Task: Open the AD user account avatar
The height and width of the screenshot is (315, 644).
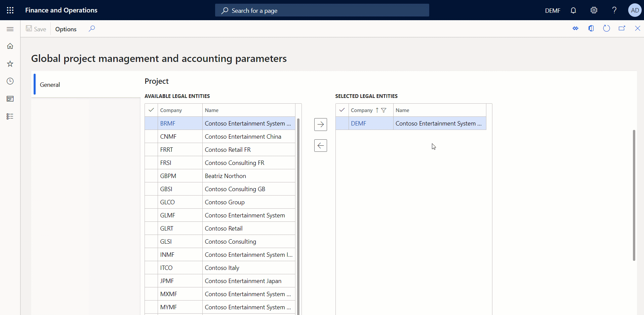Action: (x=635, y=10)
